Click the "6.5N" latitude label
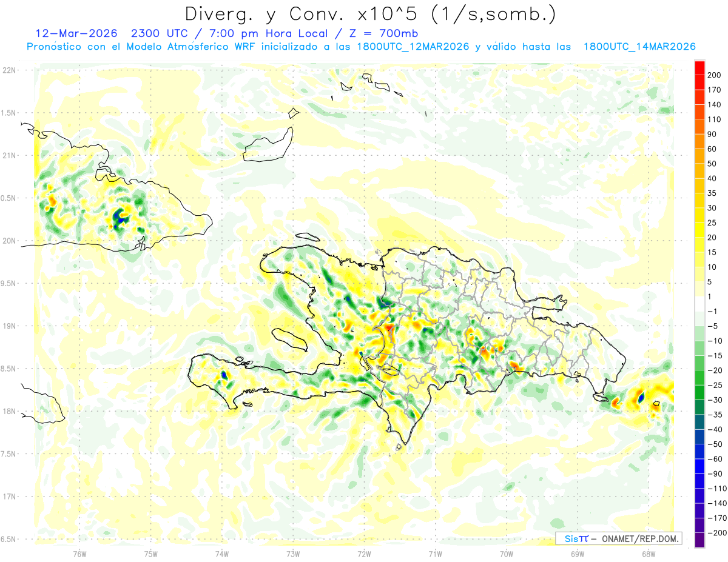This screenshot has height=562, width=728. point(8,539)
